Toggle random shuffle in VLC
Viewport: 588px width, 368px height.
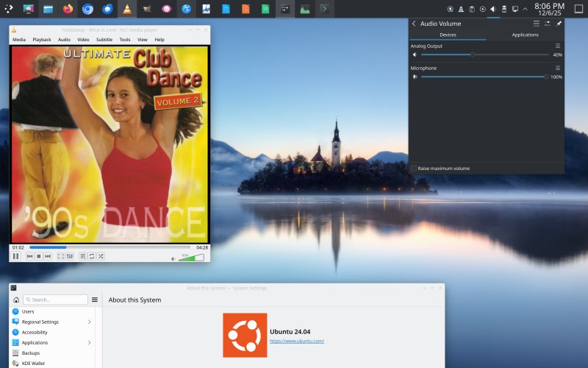101,256
